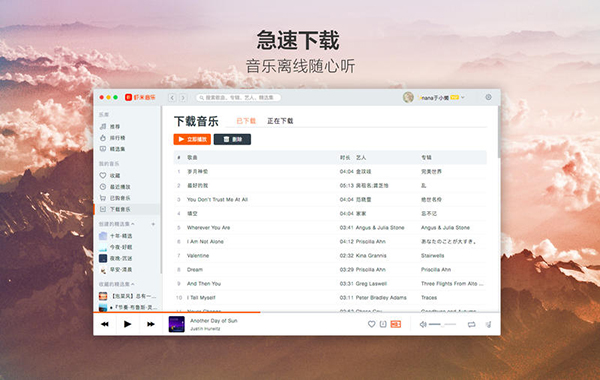This screenshot has height=380, width=600.
Task: Go to previous track
Action: [104, 324]
